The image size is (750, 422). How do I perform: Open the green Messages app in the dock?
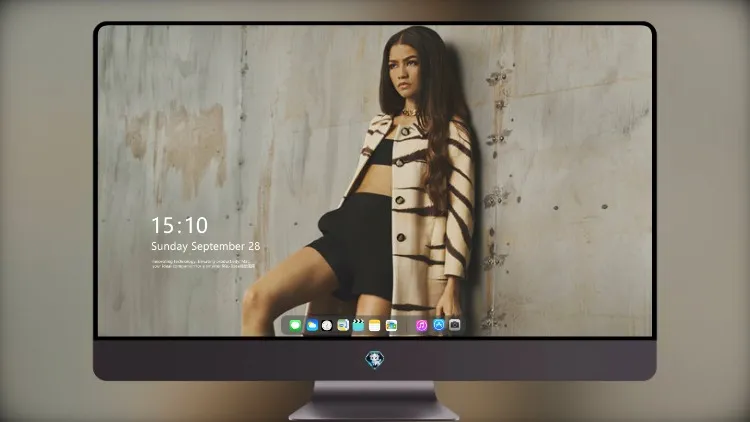point(295,325)
